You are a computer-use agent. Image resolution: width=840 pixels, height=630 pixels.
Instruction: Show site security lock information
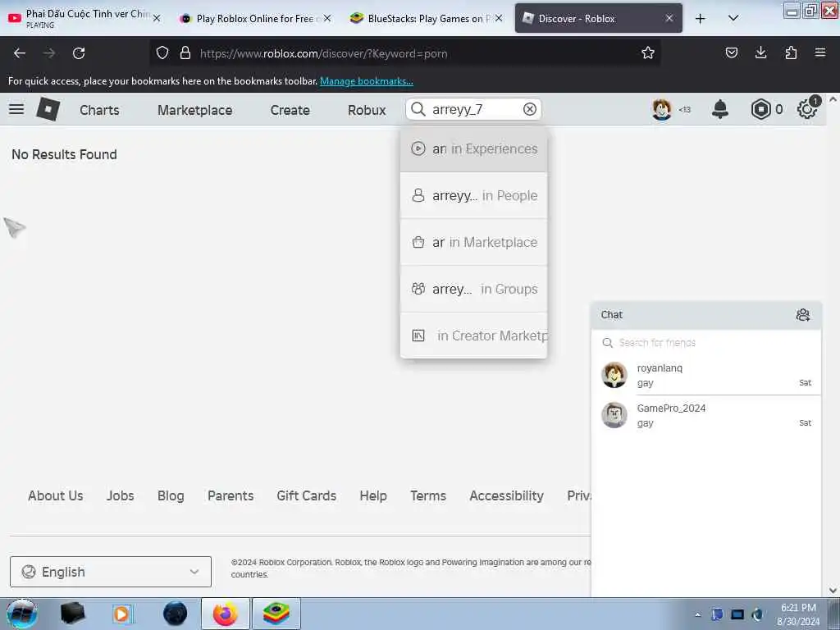coord(185,53)
